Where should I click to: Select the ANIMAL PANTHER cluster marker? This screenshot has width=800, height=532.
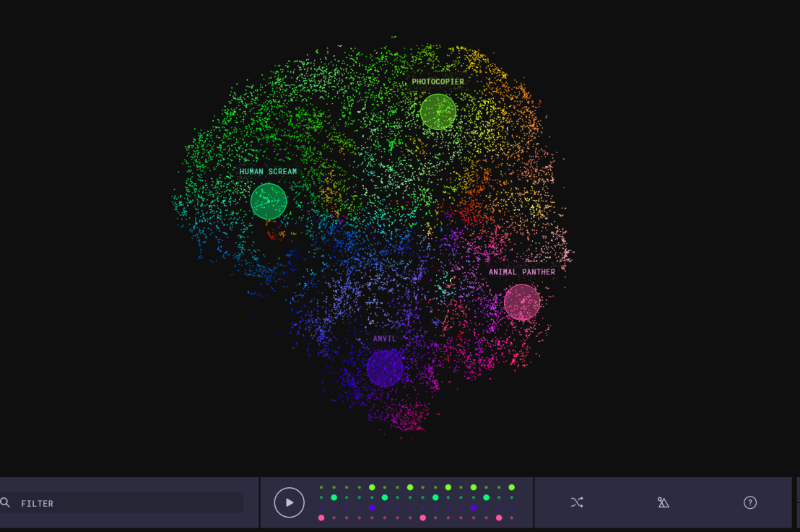[x=522, y=303]
